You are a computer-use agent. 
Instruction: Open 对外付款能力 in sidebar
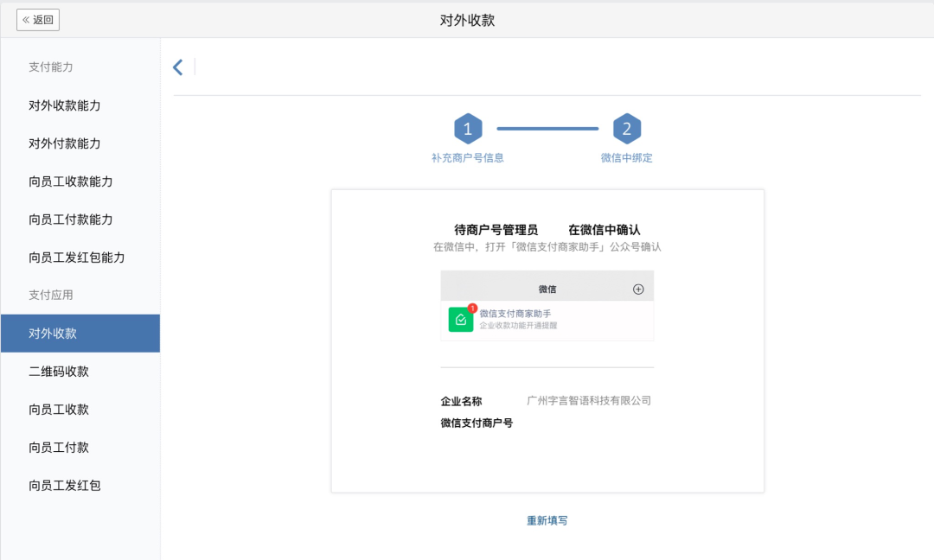point(65,143)
